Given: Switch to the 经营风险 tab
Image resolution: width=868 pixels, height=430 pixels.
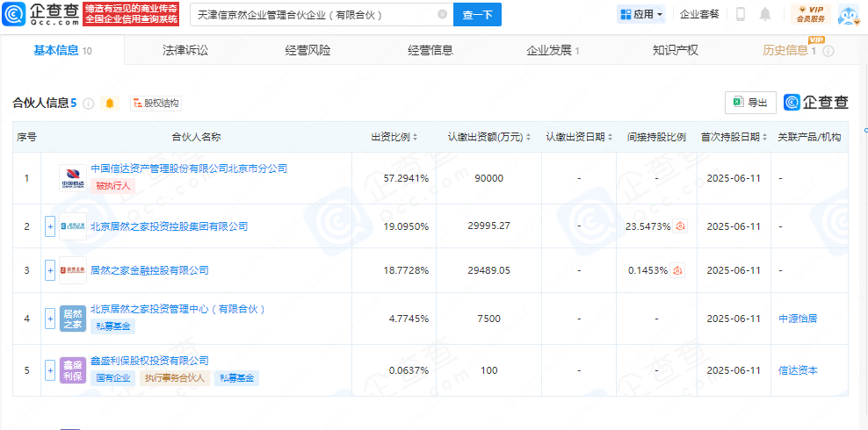Looking at the screenshot, I should coord(307,50).
